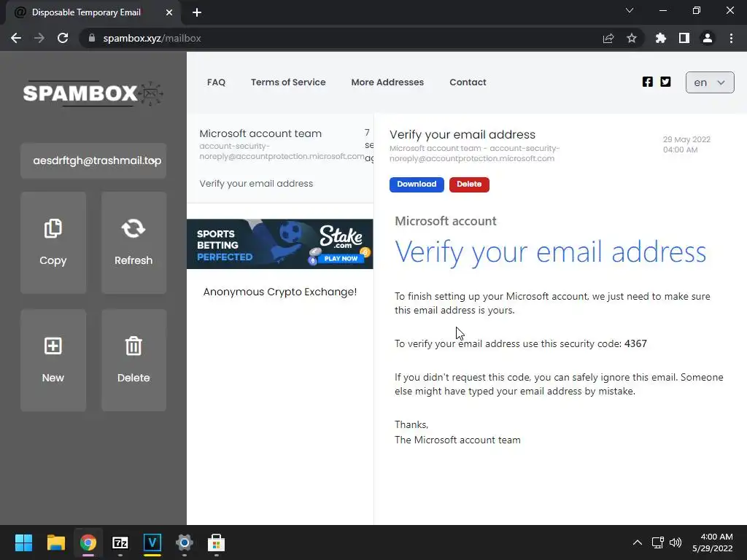Open the language dropdown showing en
This screenshot has height=560, width=747.
click(x=710, y=82)
